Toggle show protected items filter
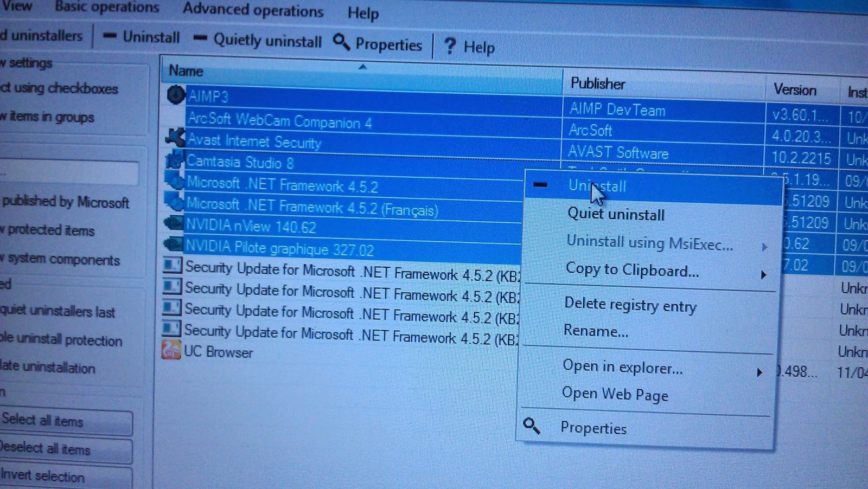Viewport: 868px width, 489px height. coord(48,230)
